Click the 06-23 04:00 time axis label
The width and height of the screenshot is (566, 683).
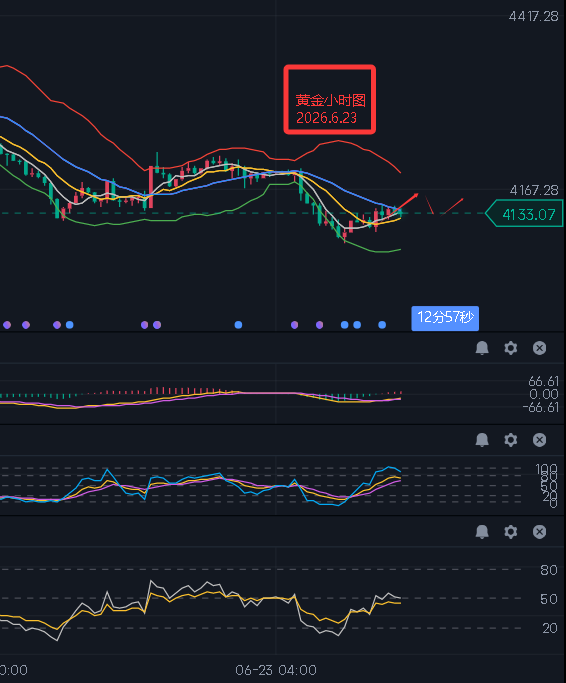(x=276, y=670)
